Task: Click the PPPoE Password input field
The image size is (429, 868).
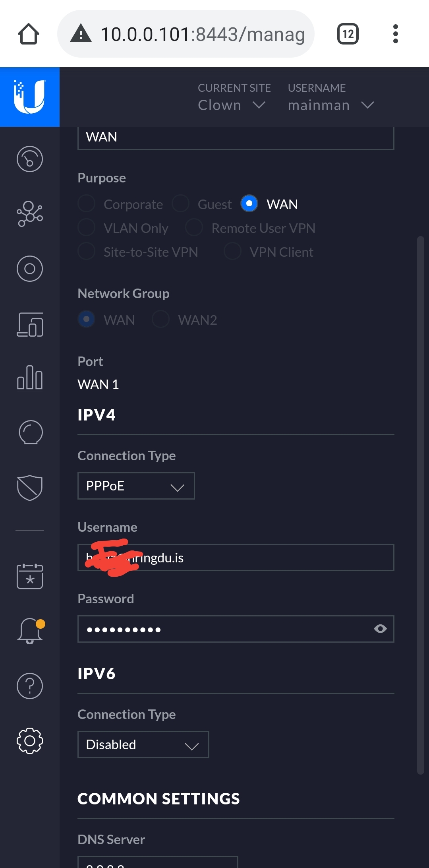Action: (222, 629)
